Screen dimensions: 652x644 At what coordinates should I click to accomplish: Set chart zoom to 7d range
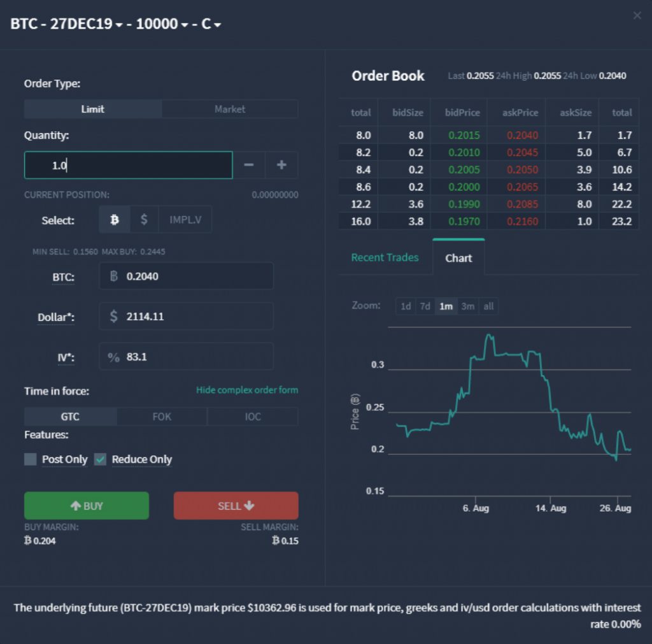pyautogui.click(x=425, y=306)
